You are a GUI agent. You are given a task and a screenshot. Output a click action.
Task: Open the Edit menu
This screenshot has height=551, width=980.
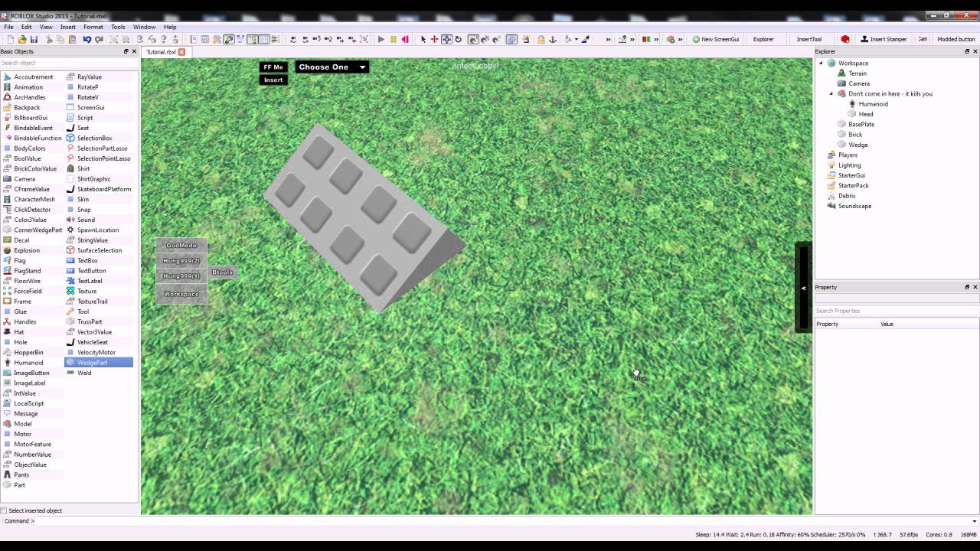point(27,27)
